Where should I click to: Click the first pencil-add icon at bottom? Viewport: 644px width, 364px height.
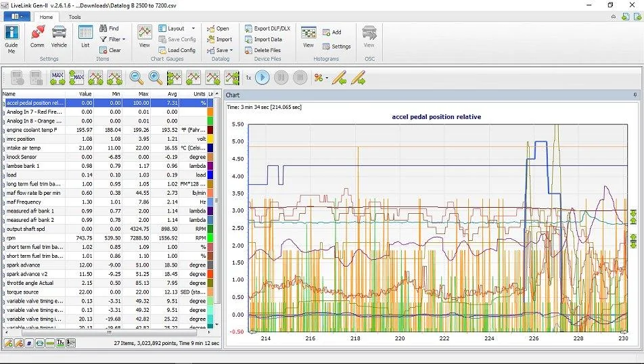click(8, 343)
